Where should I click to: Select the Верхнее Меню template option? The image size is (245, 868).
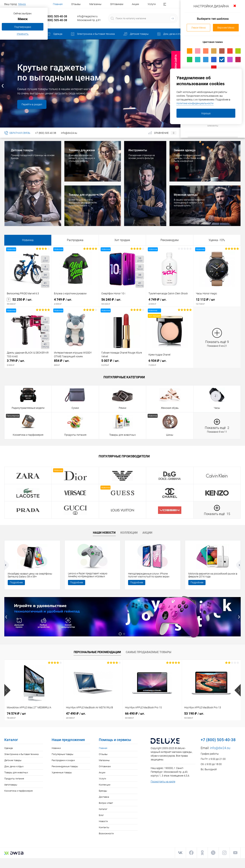225,28
